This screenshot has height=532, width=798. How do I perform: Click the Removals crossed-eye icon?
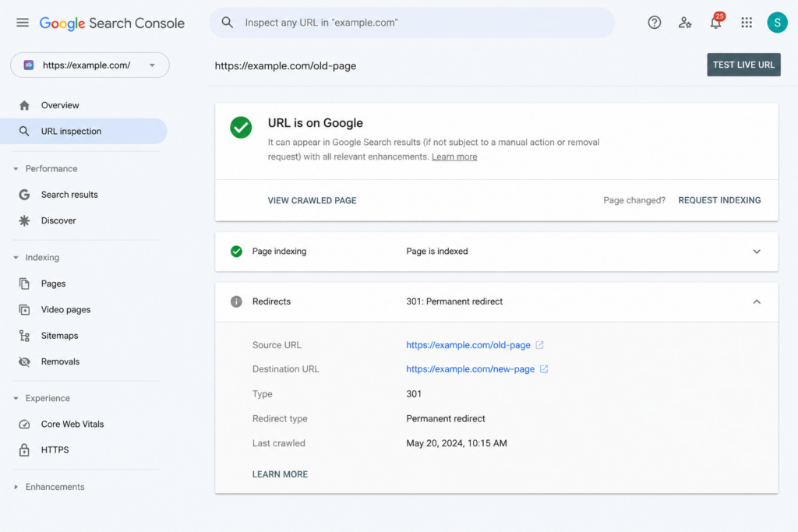coord(24,361)
